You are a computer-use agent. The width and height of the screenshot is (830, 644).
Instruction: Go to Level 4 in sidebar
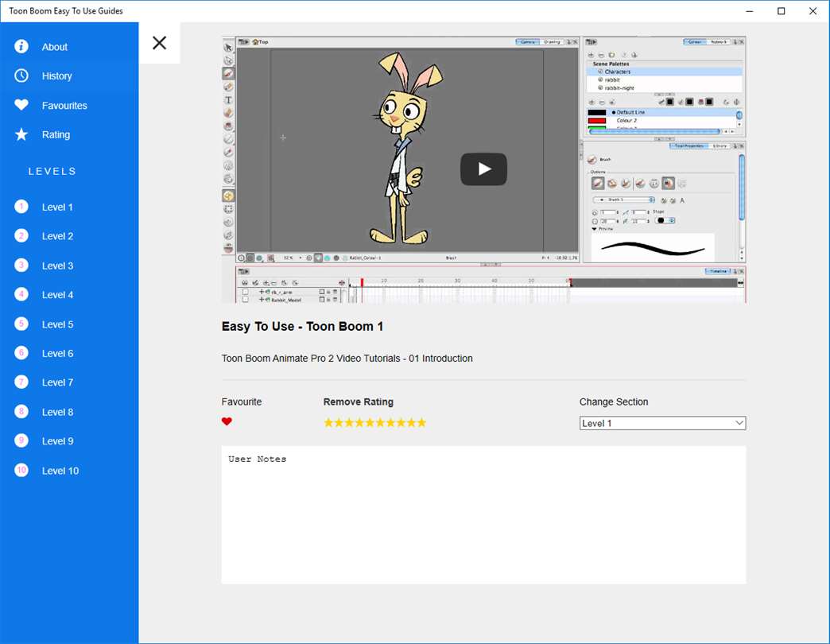point(57,295)
